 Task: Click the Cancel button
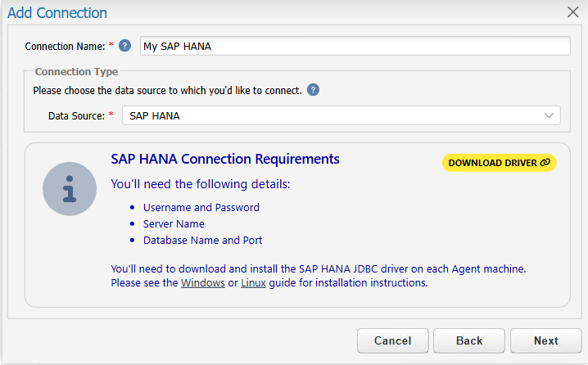tap(392, 340)
